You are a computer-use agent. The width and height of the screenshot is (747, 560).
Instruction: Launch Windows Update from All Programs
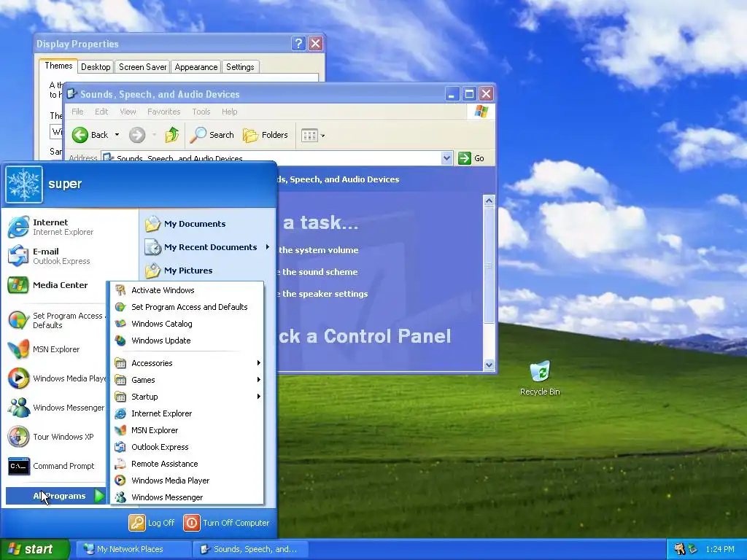point(187,341)
